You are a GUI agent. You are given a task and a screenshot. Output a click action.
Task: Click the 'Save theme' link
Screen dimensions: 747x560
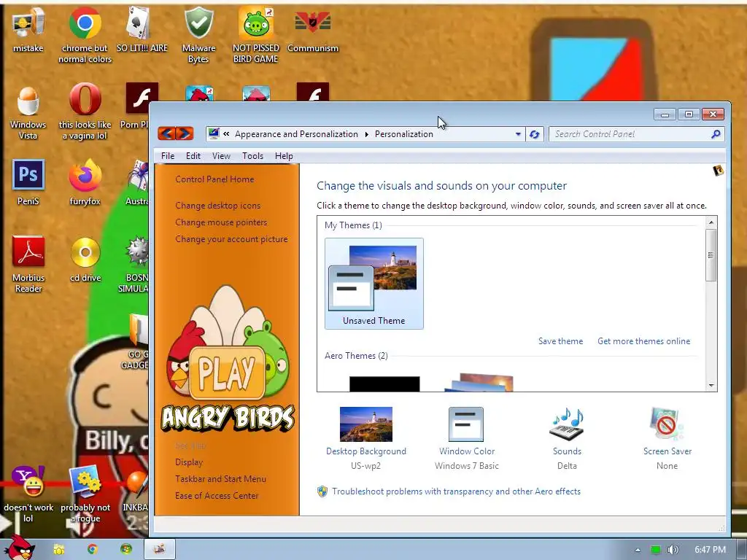[560, 341]
